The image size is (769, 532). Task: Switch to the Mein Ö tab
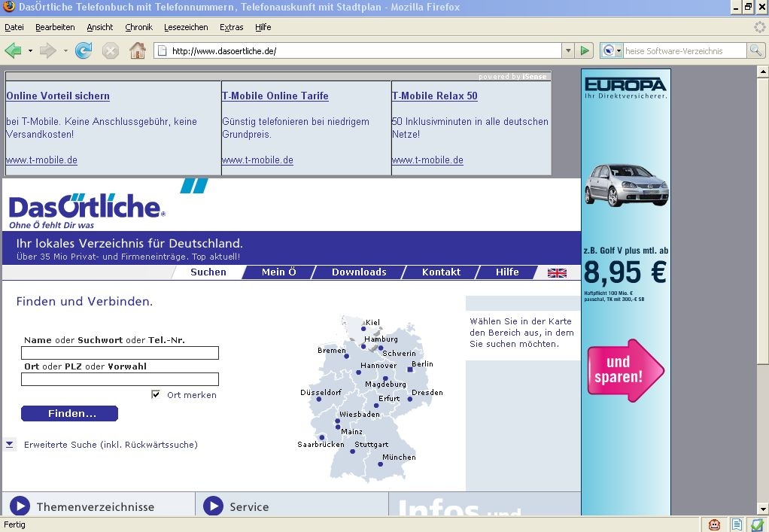pyautogui.click(x=278, y=272)
